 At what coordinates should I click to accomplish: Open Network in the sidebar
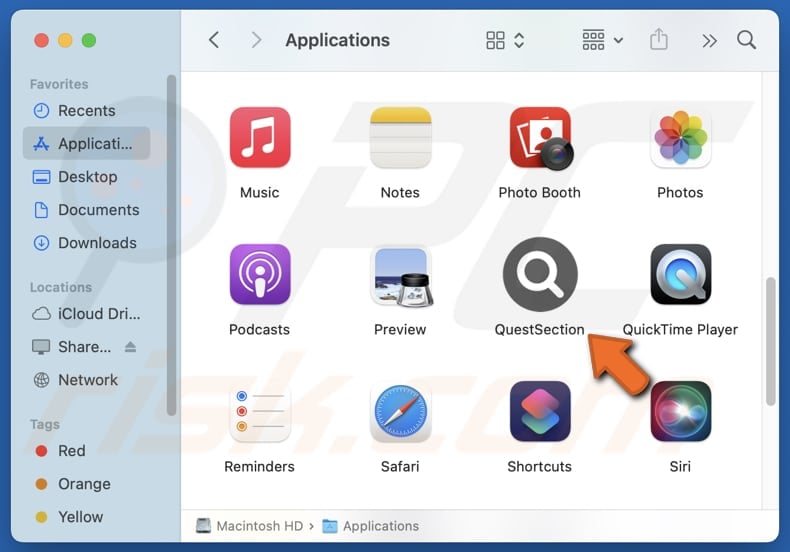tap(87, 380)
